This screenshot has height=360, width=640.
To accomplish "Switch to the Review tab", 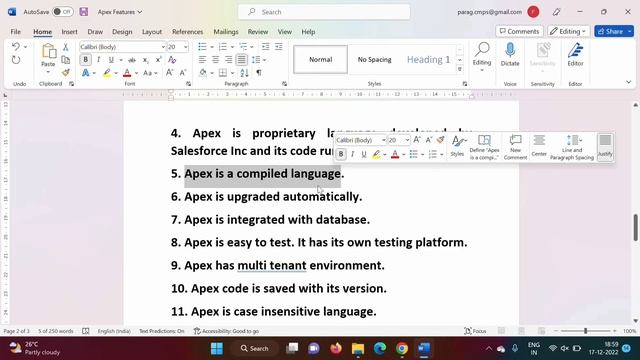I will (x=258, y=31).
